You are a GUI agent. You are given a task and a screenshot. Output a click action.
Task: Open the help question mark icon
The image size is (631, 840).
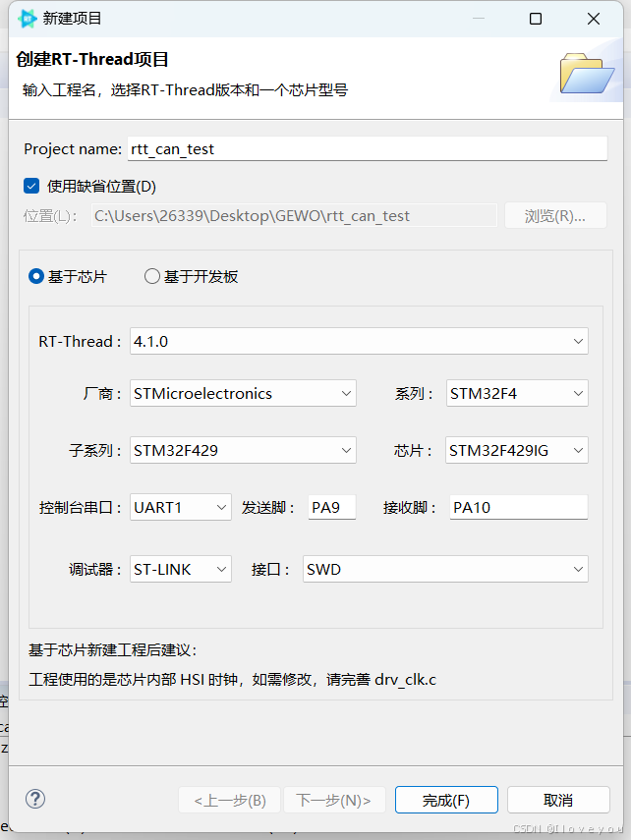click(35, 799)
